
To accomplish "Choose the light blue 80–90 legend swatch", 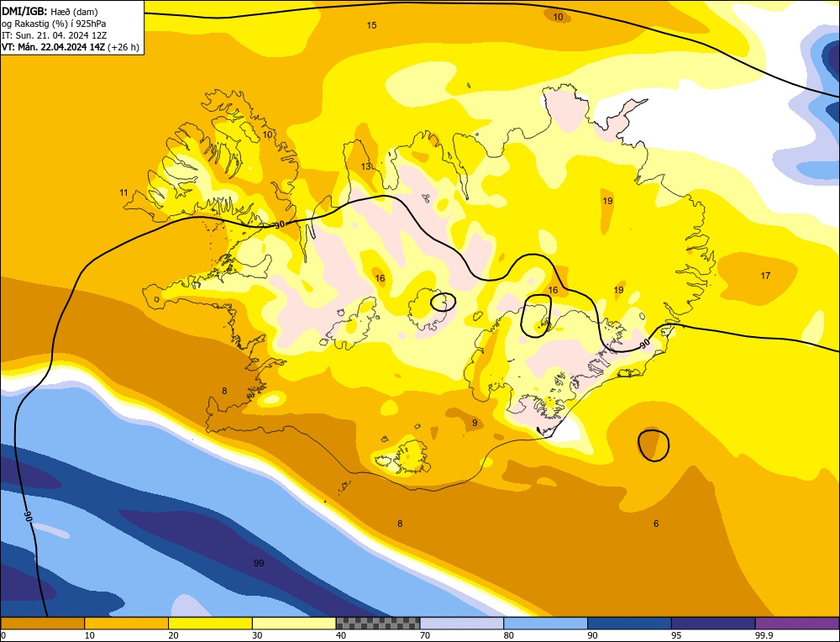I will click(545, 623).
